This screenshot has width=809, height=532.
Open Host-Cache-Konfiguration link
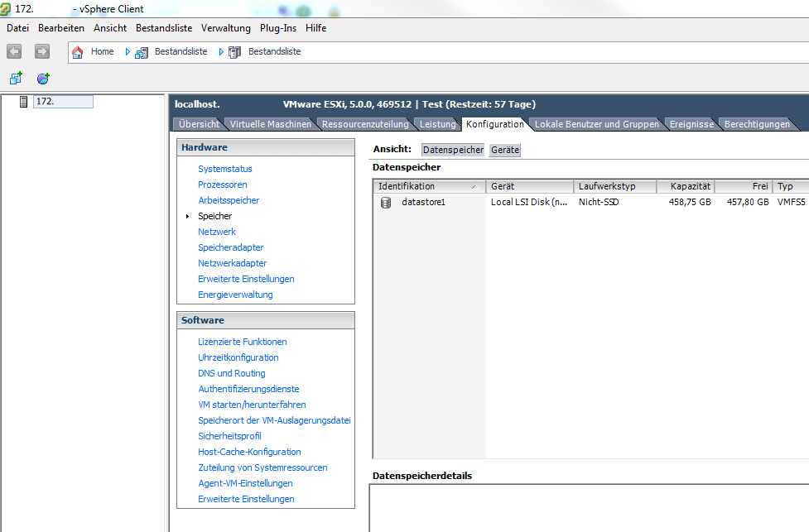[250, 452]
